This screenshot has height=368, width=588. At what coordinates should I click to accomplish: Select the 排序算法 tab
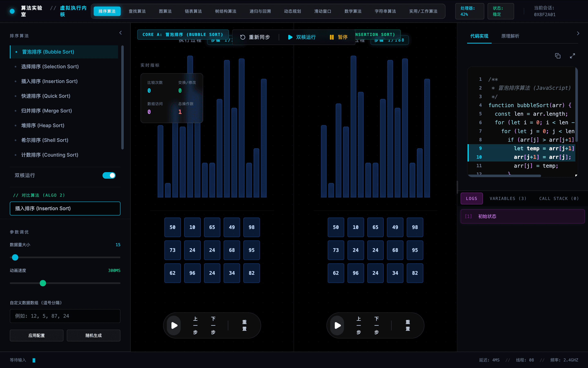(107, 11)
